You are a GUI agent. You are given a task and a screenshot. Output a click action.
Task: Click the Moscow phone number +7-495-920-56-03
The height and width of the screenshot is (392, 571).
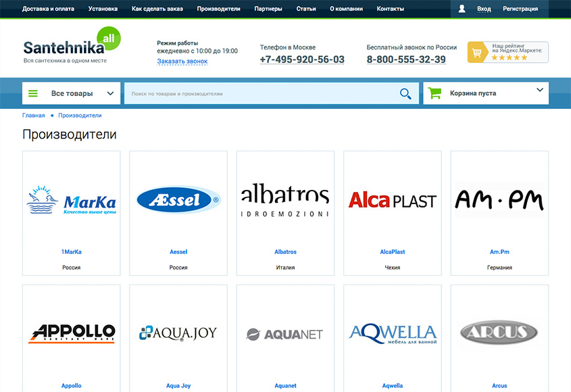tap(302, 59)
